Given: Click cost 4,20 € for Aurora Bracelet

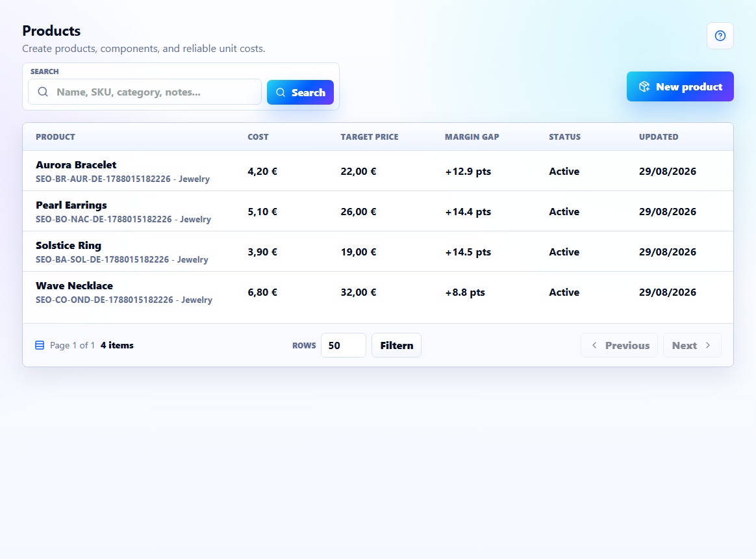Looking at the screenshot, I should (262, 172).
